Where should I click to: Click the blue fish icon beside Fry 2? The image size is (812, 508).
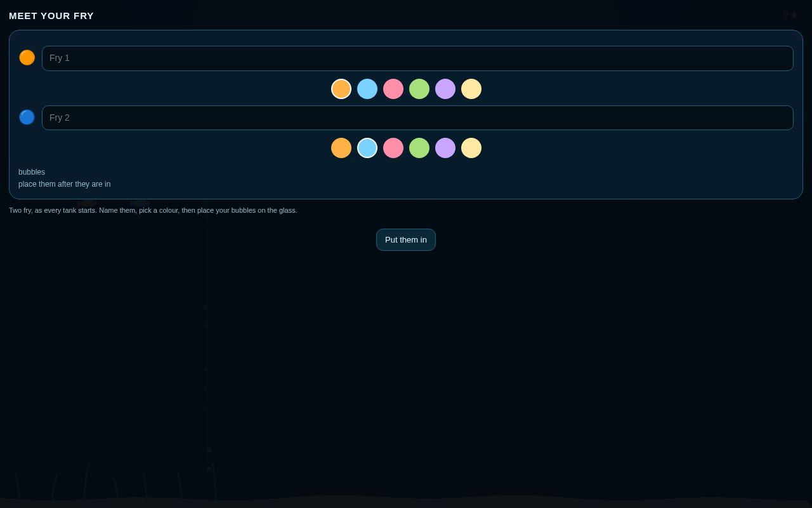click(x=27, y=117)
